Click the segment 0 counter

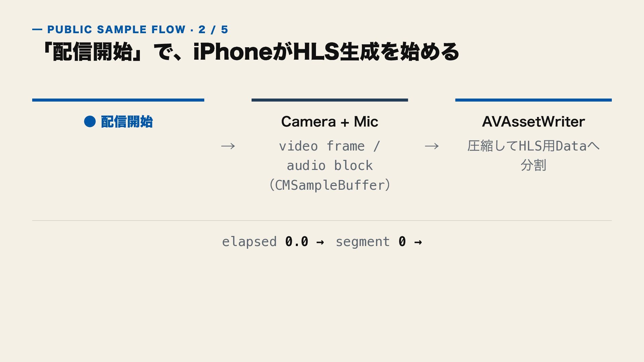pos(371,242)
